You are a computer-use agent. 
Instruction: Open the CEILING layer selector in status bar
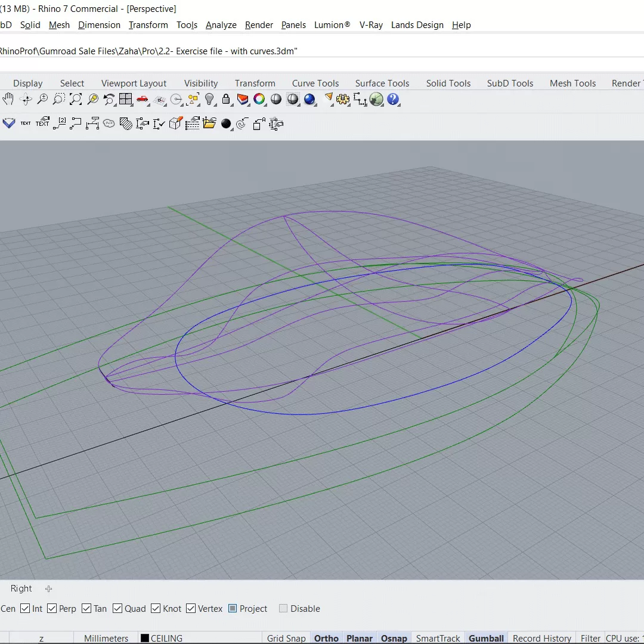[162, 638]
